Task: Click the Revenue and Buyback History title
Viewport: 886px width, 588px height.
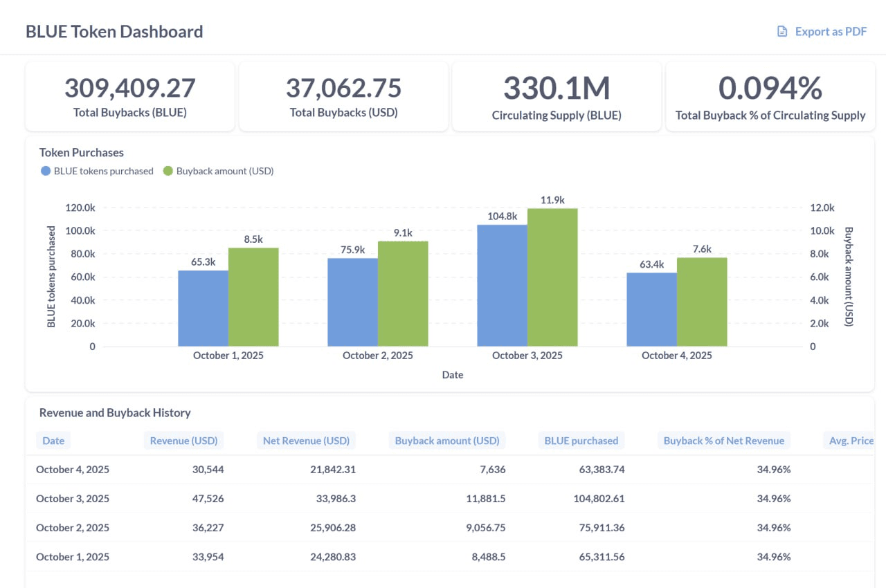Action: pyautogui.click(x=115, y=412)
